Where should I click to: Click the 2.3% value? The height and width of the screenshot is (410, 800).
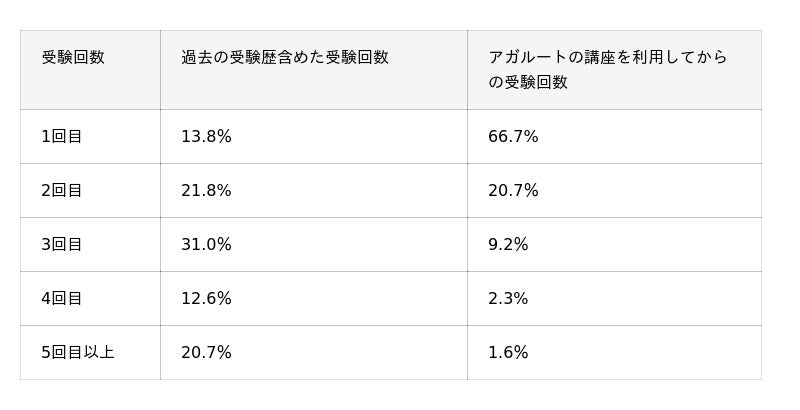click(x=508, y=299)
